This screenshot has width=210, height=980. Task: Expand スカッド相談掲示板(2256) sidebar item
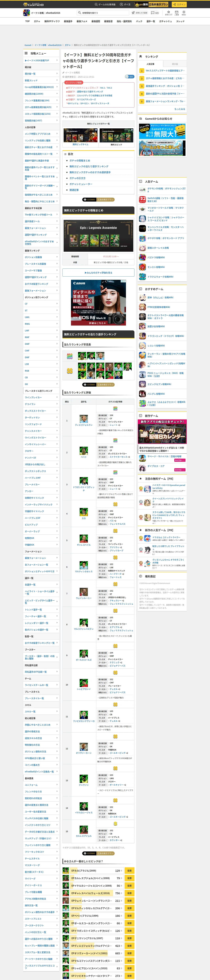(x=41, y=114)
